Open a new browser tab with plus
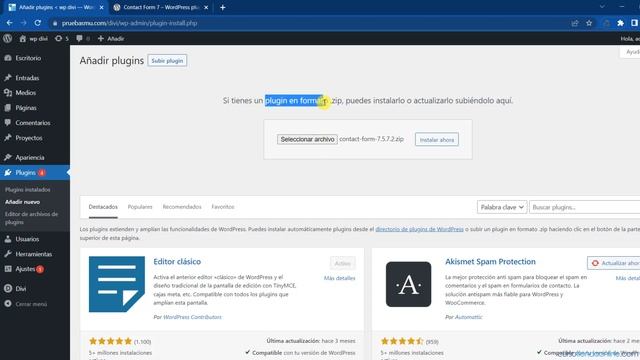The height and width of the screenshot is (360, 640). click(222, 7)
